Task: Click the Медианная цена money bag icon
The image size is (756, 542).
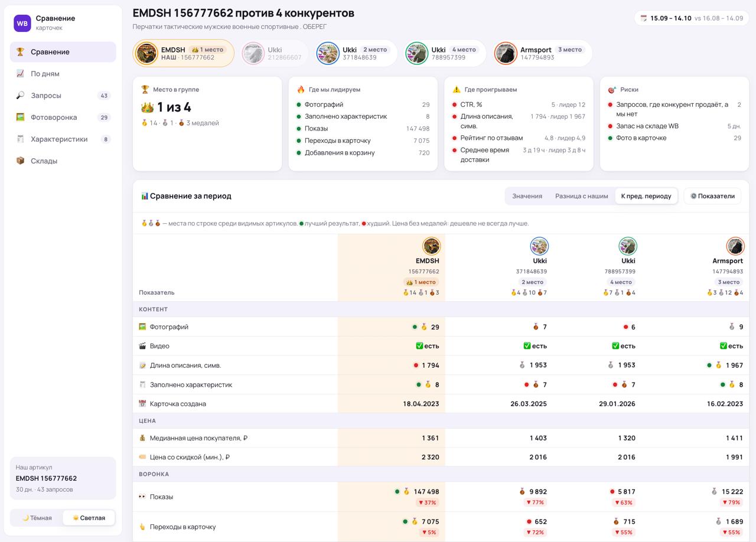Action: click(142, 438)
